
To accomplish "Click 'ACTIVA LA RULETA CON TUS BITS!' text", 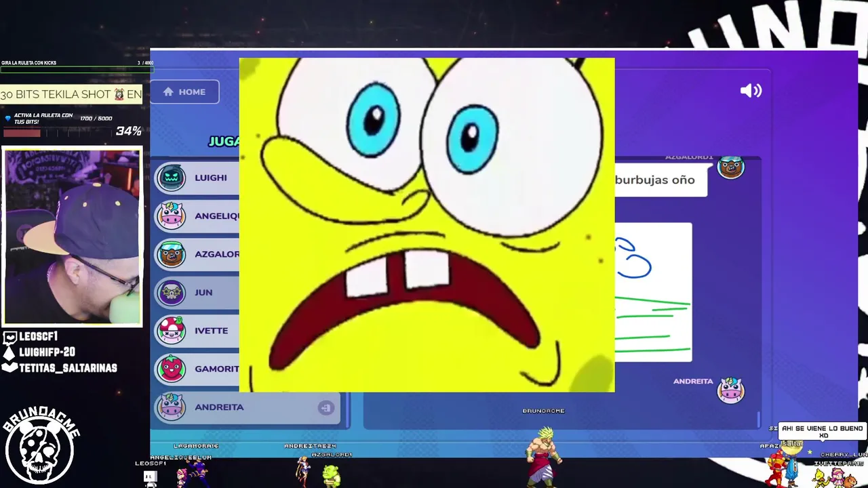I will (43, 119).
